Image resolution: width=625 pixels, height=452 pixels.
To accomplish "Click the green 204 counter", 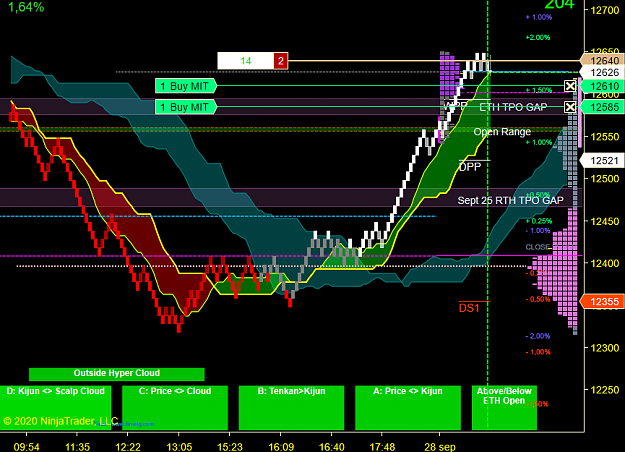I will point(559,4).
